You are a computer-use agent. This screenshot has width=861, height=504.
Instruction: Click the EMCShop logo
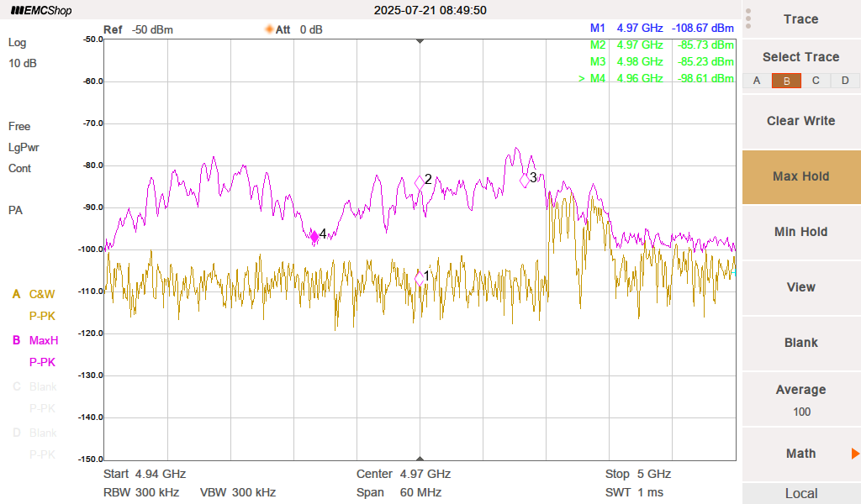click(x=41, y=11)
